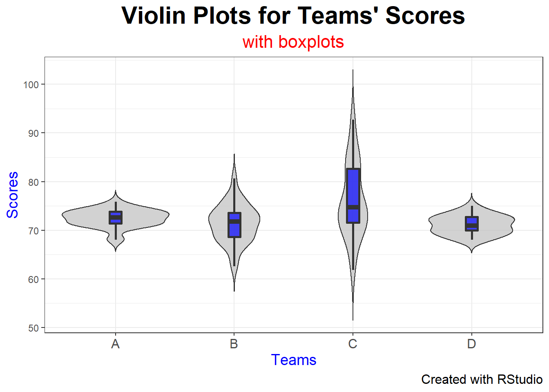
Task: Click the y-axis value 100
Action: (x=31, y=85)
